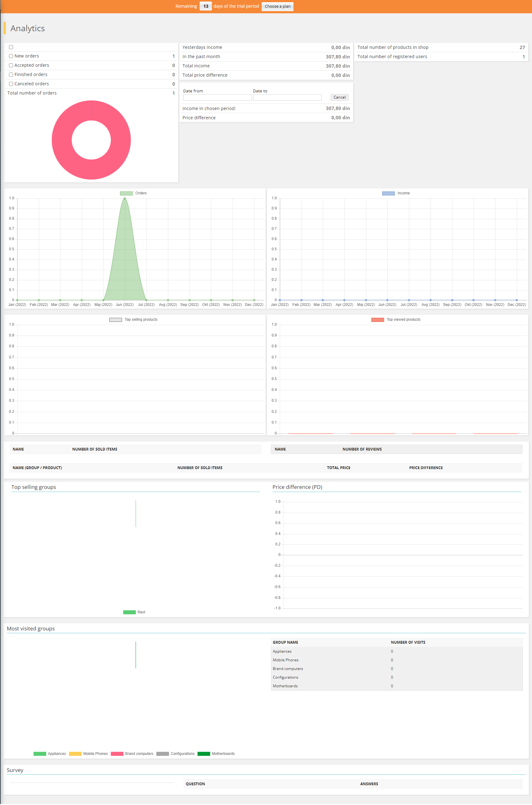Enable the New orders checkbox
The height and width of the screenshot is (805, 532).
coord(11,56)
